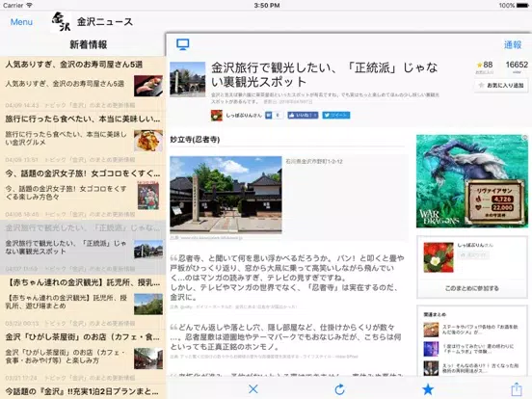Select the highlighted 金沢旅行で観光したい list entry
The width and height of the screenshot is (532, 399).
pos(83,247)
